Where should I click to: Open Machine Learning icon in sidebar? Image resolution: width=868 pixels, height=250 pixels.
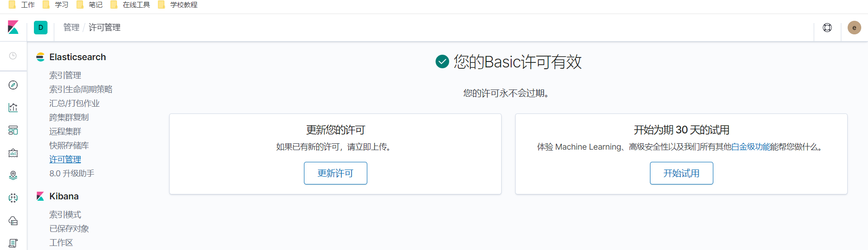(13, 198)
